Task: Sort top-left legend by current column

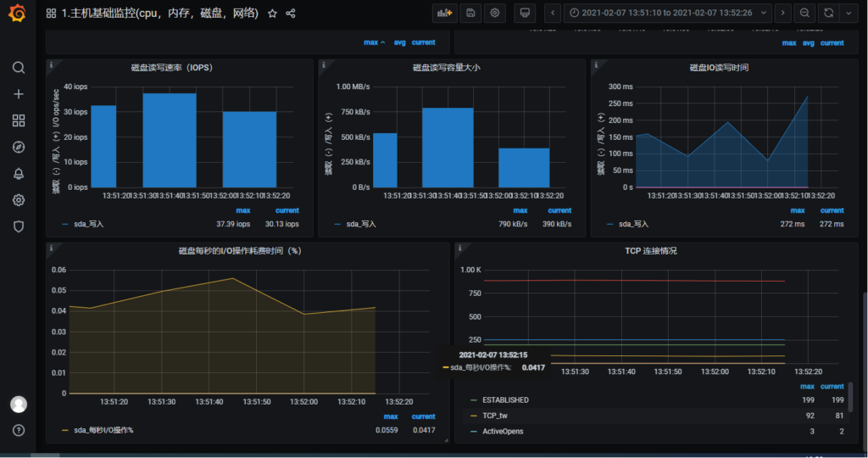Action: (424, 42)
